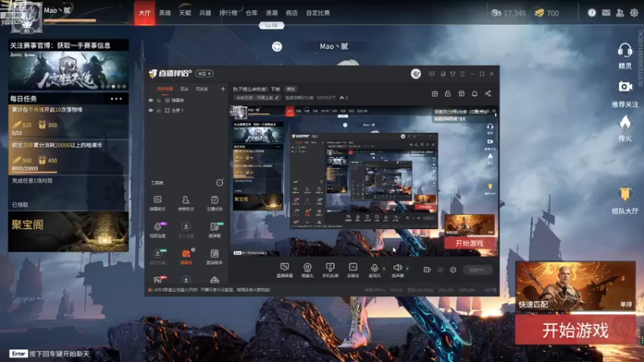Toggle the padlock icon in streaming toolbar

pyautogui.click(x=448, y=93)
